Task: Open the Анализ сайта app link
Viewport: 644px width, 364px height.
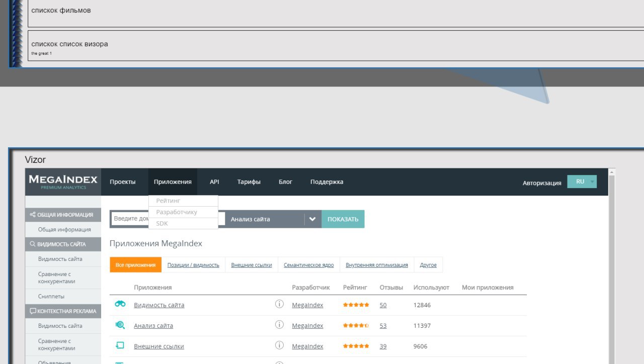Action: (x=153, y=326)
